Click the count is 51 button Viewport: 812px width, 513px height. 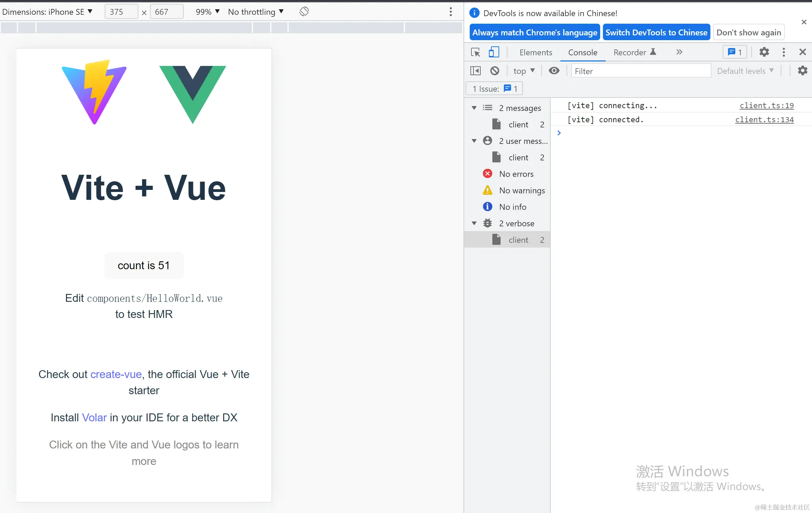[x=144, y=265]
